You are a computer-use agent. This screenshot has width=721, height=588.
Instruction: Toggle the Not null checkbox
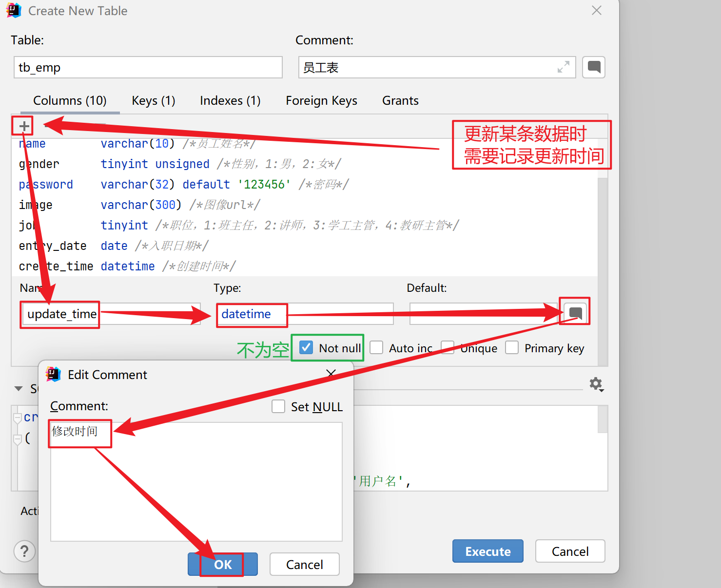[x=306, y=347]
